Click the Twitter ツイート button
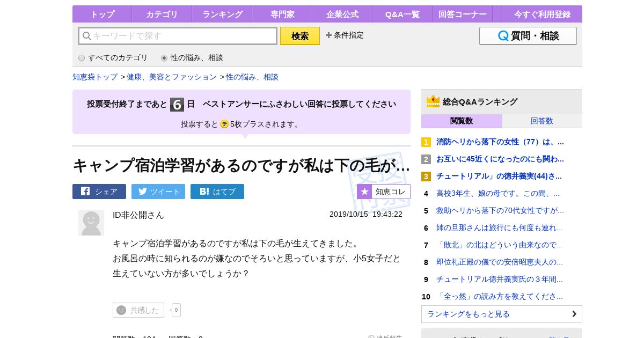The height and width of the screenshot is (338, 644). pos(158,192)
